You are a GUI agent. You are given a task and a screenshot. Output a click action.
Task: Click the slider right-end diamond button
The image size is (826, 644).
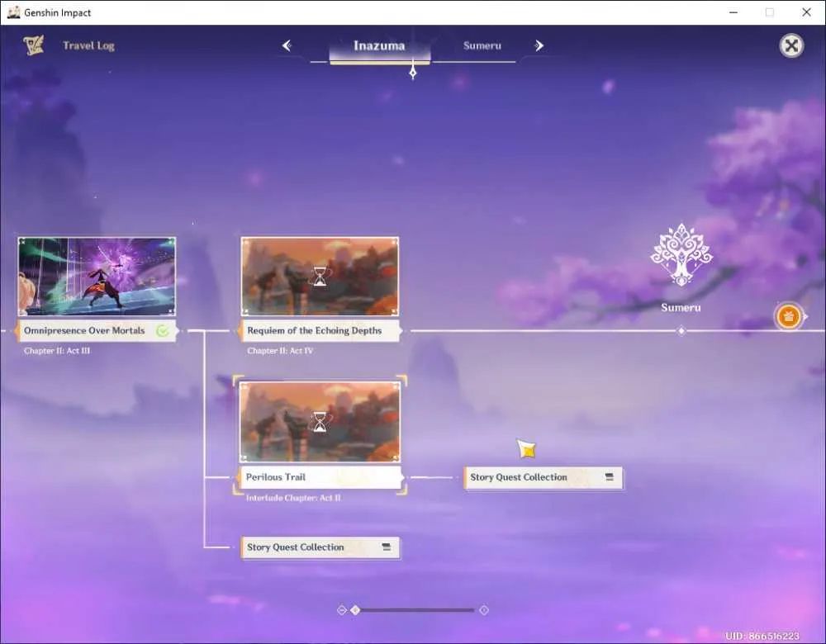(x=483, y=610)
